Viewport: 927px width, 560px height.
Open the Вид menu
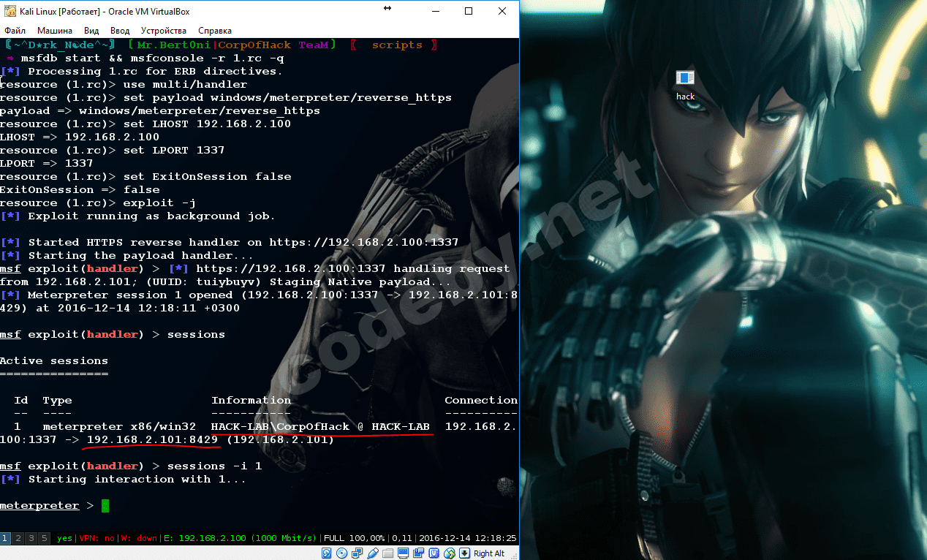pos(91,31)
